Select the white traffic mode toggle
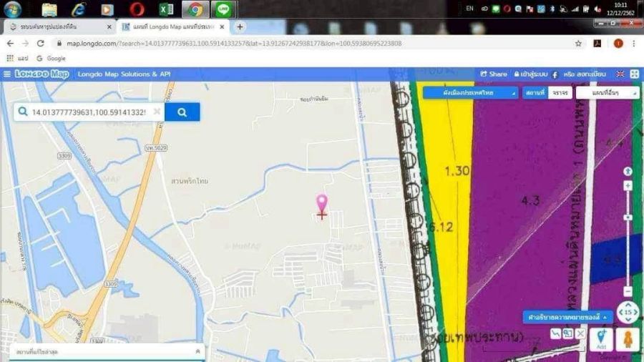This screenshot has height=362, width=644. click(x=560, y=93)
